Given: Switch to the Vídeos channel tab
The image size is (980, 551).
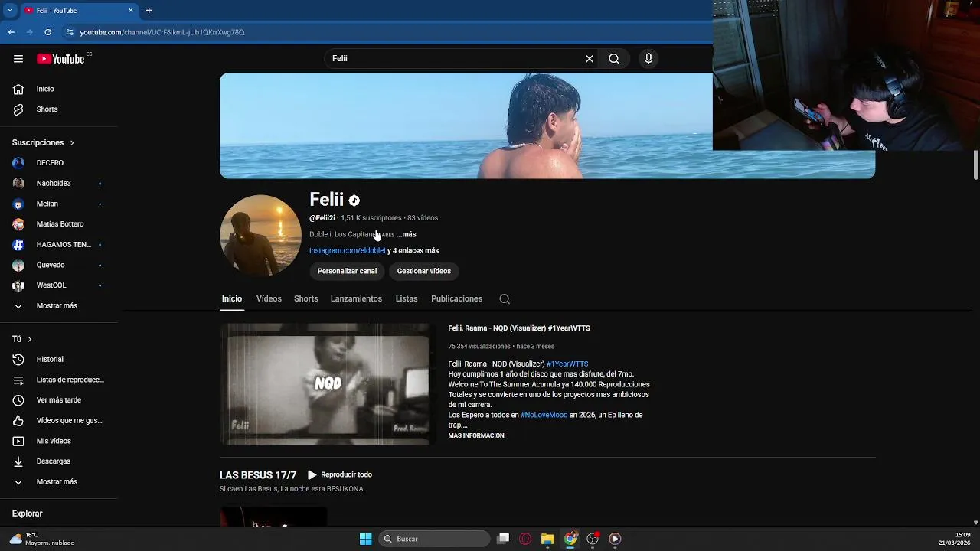Looking at the screenshot, I should 269,299.
